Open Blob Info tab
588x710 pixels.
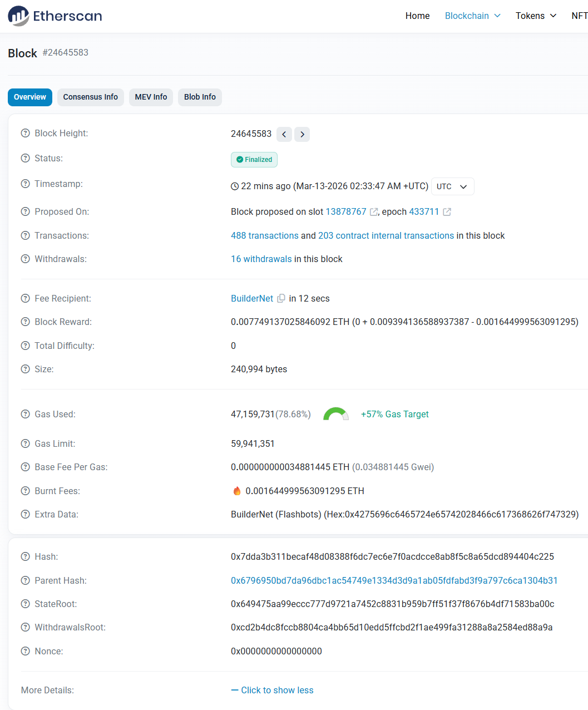[200, 97]
